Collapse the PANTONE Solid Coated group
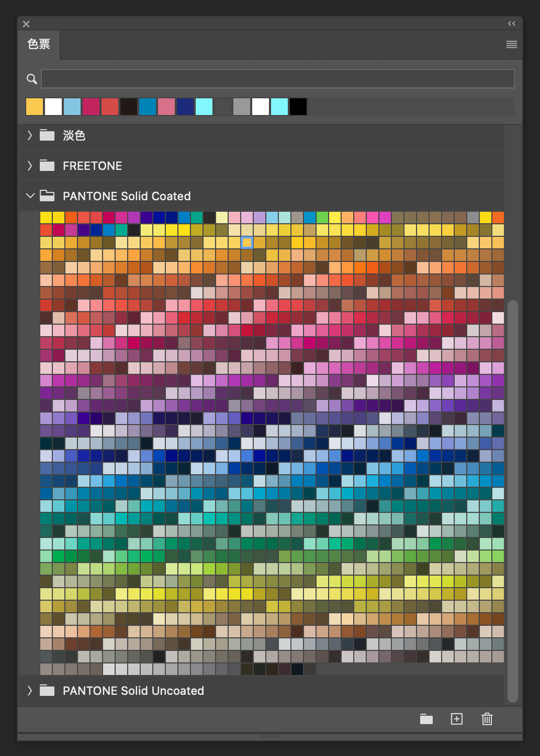 (x=30, y=196)
